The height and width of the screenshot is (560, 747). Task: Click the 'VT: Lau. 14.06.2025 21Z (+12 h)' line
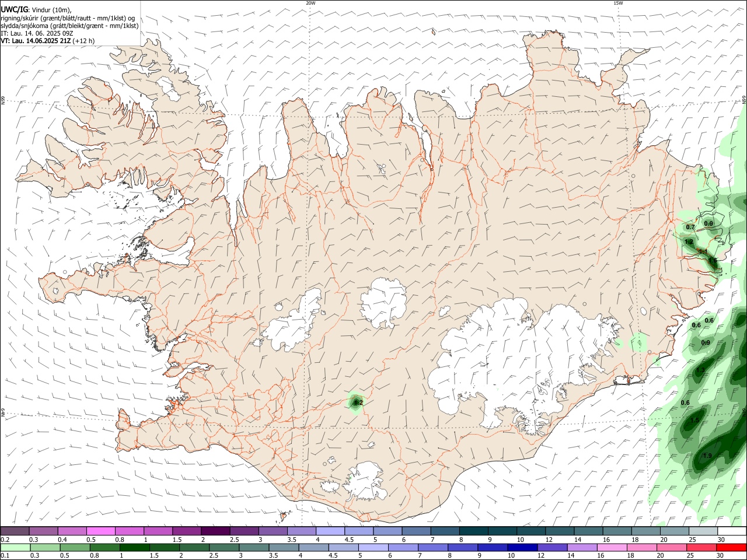(48, 41)
